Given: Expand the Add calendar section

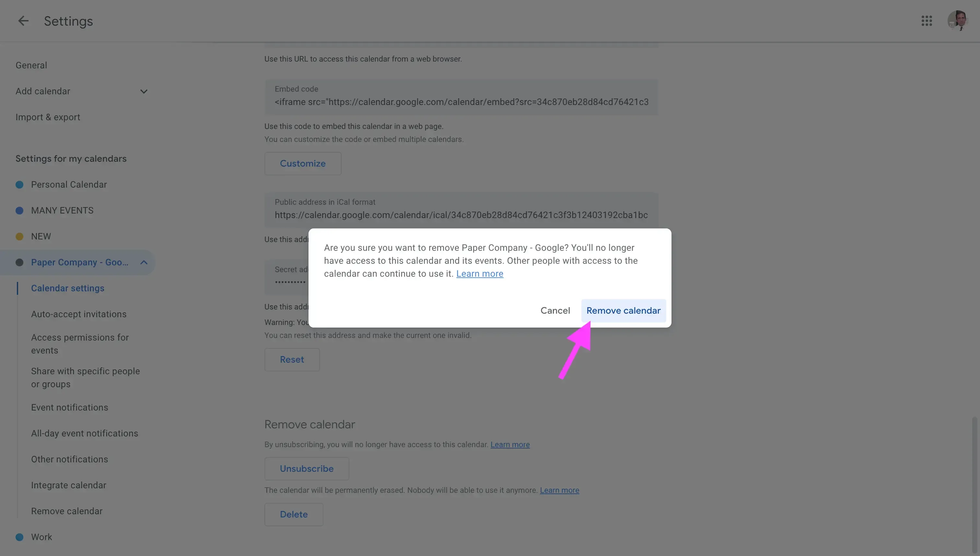Looking at the screenshot, I should (x=144, y=91).
